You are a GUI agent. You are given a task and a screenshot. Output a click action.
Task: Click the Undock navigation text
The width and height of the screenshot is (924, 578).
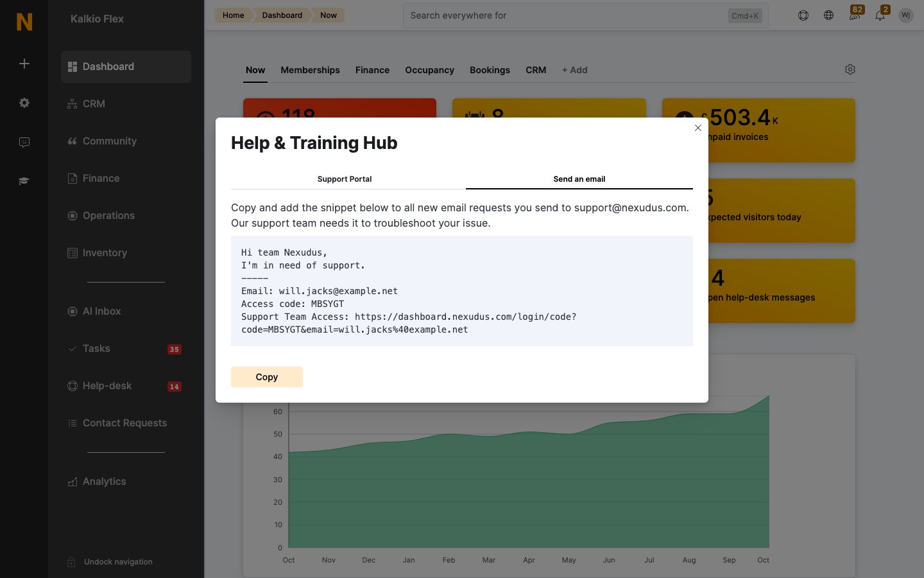[x=118, y=562]
